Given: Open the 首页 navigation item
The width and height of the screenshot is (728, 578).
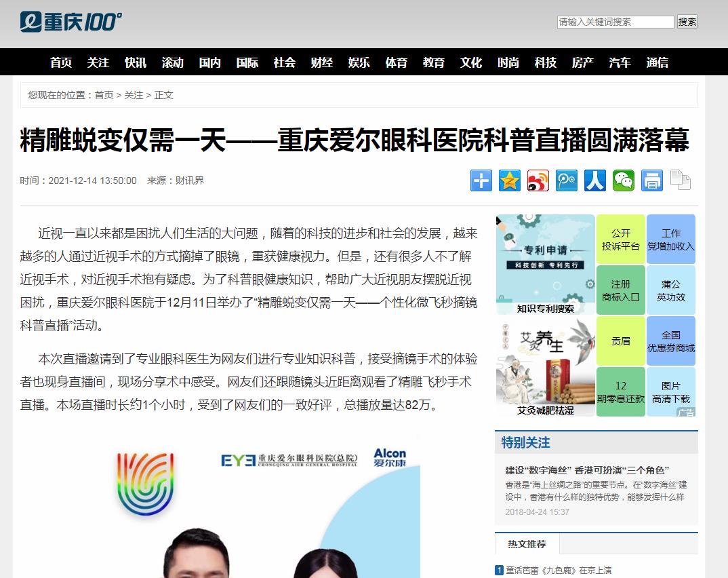Looking at the screenshot, I should tap(61, 62).
